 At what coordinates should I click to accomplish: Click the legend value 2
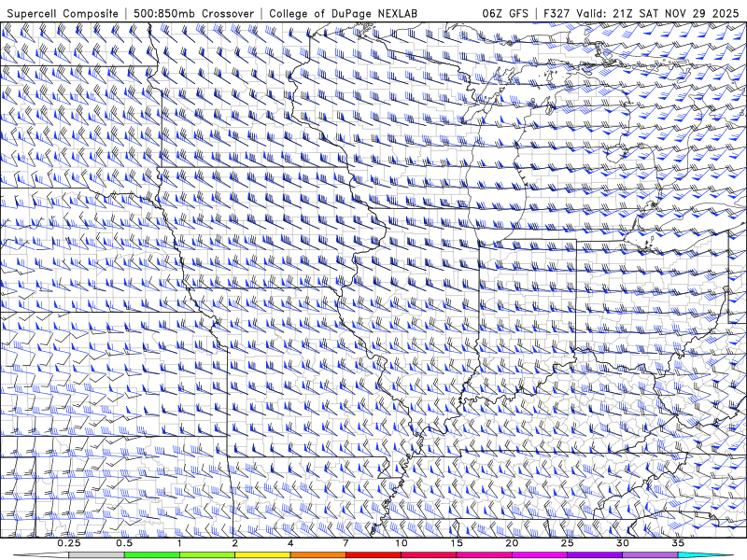click(235, 543)
